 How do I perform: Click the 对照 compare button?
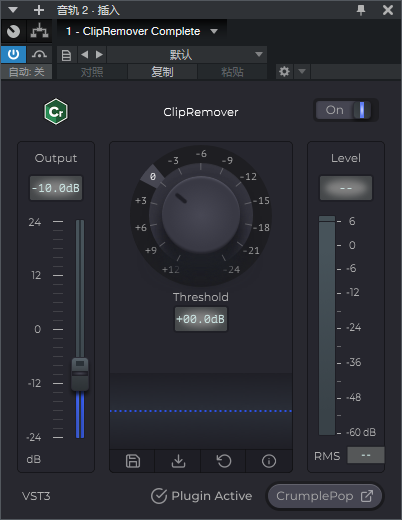click(x=92, y=72)
